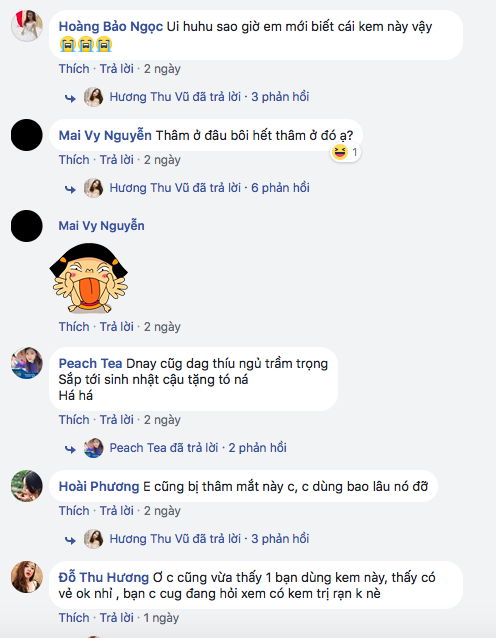496x638 pixels.
Task: Click the laughing reaction on Mai Vy's comment
Action: (345, 152)
